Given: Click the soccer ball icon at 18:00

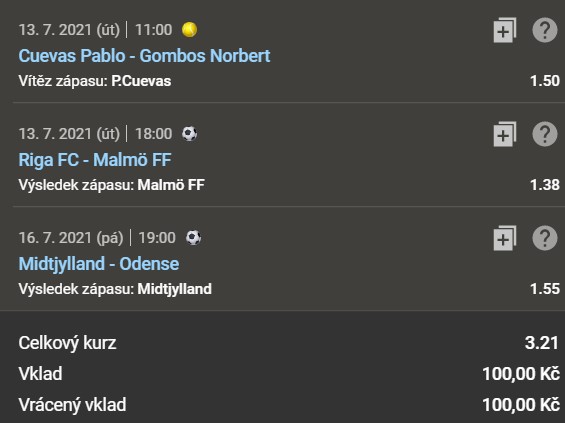Looking at the screenshot, I should (190, 134).
